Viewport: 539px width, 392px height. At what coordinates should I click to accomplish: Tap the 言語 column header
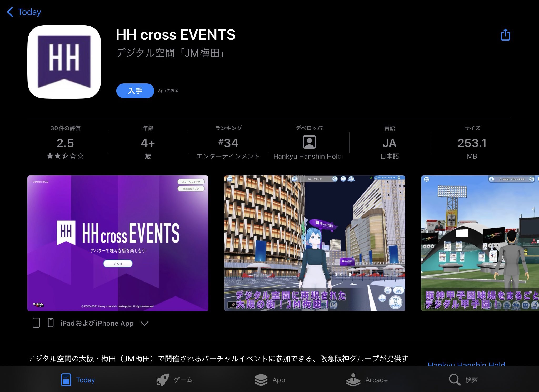(390, 128)
